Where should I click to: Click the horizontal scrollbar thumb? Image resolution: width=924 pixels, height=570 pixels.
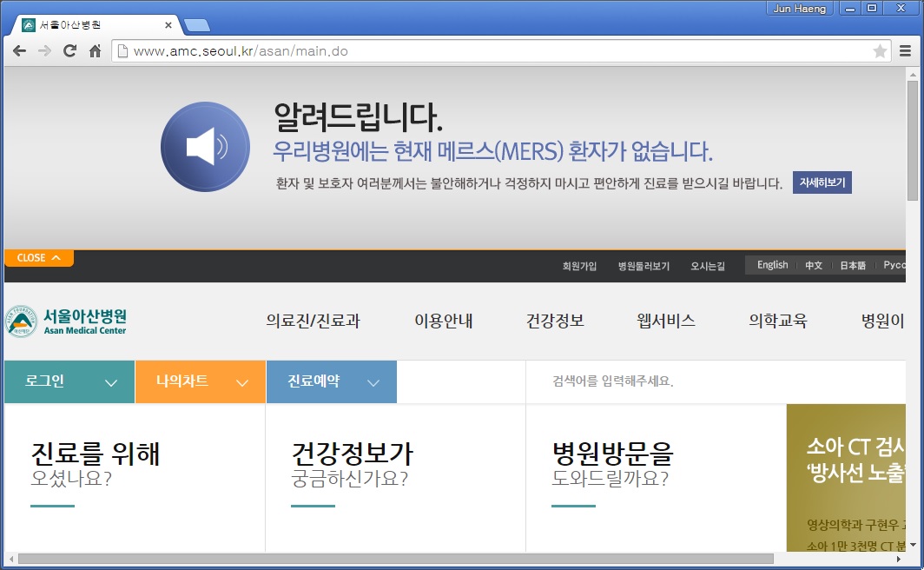pos(395,559)
